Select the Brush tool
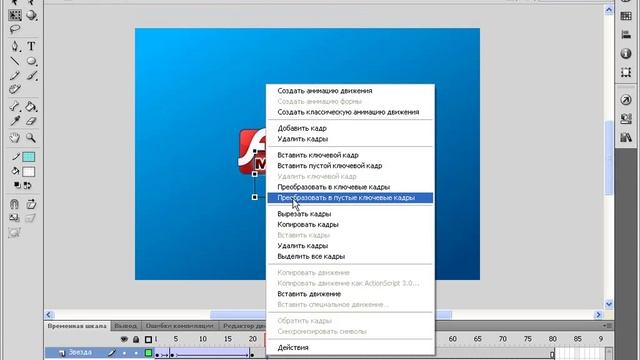 (x=31, y=76)
